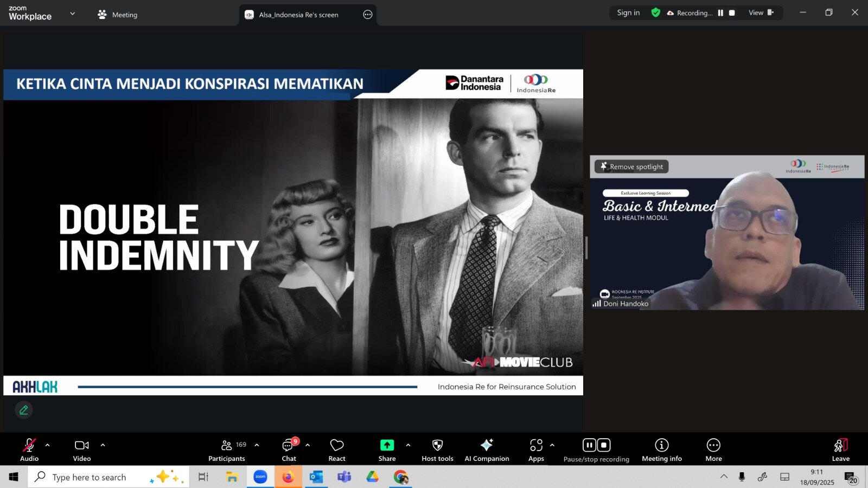Expand the video options arrow
The height and width of the screenshot is (488, 868).
pos(103,445)
